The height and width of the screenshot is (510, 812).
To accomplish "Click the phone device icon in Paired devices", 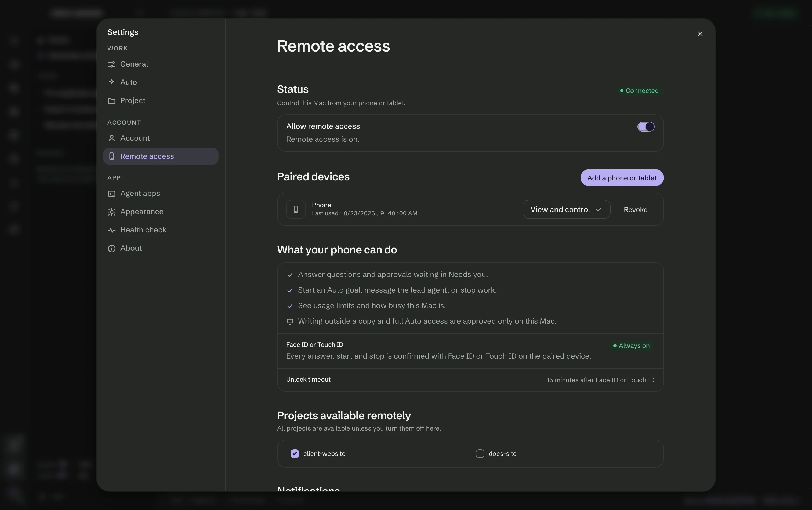I will pos(296,209).
